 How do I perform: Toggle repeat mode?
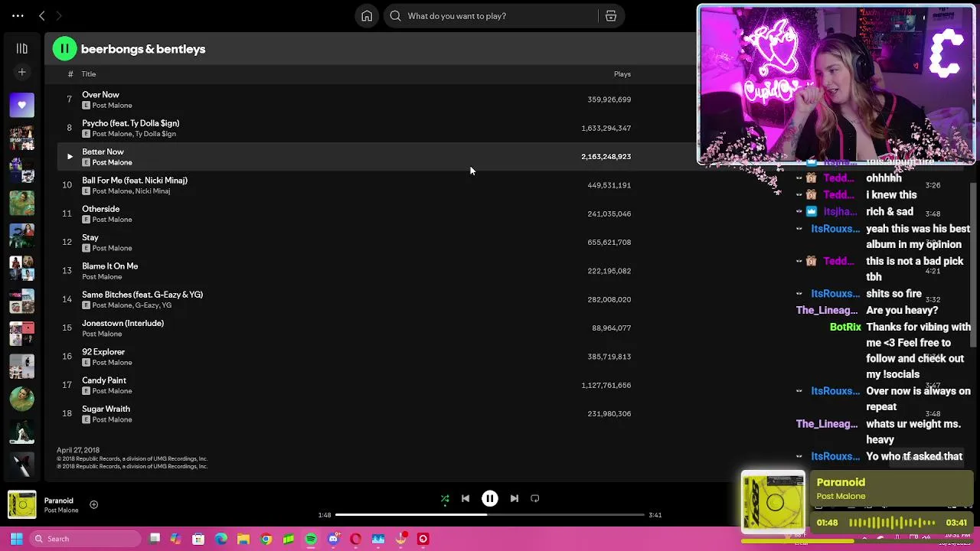(535, 499)
